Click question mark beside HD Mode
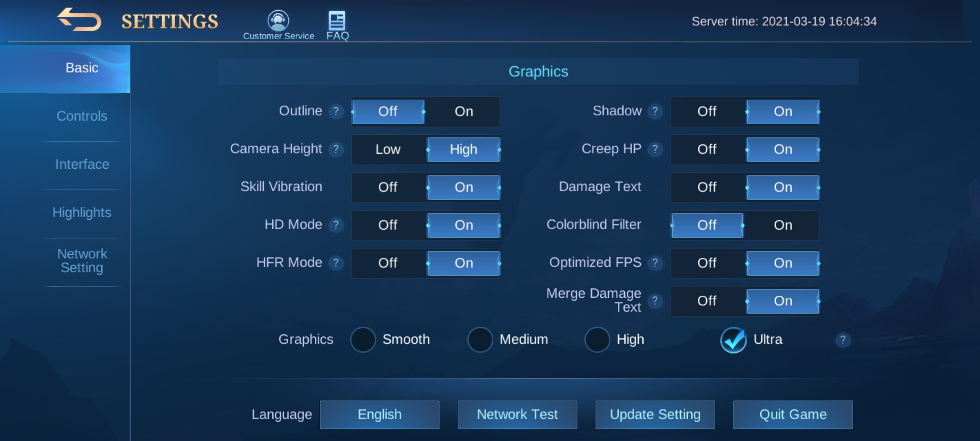980x441 pixels. pos(336,225)
